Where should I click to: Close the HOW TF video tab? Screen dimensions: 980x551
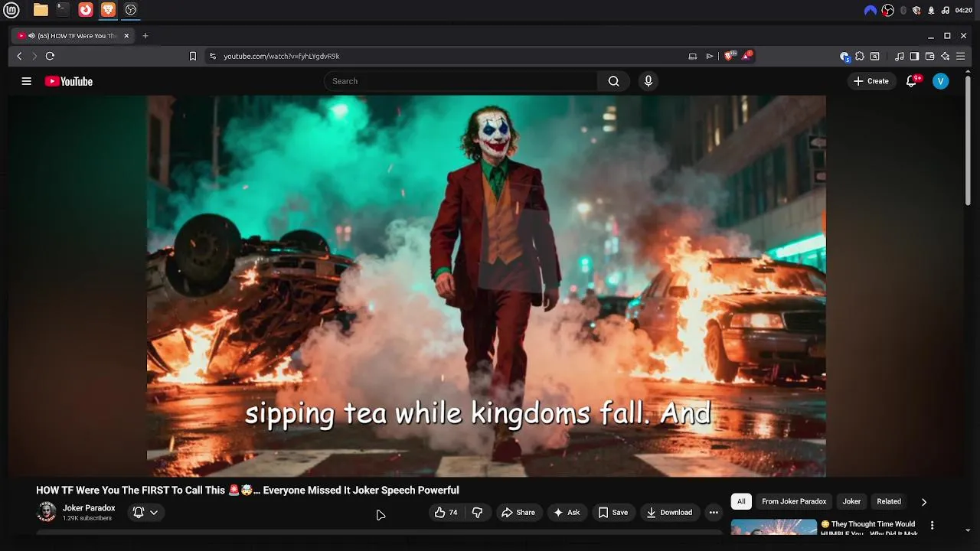(x=126, y=36)
